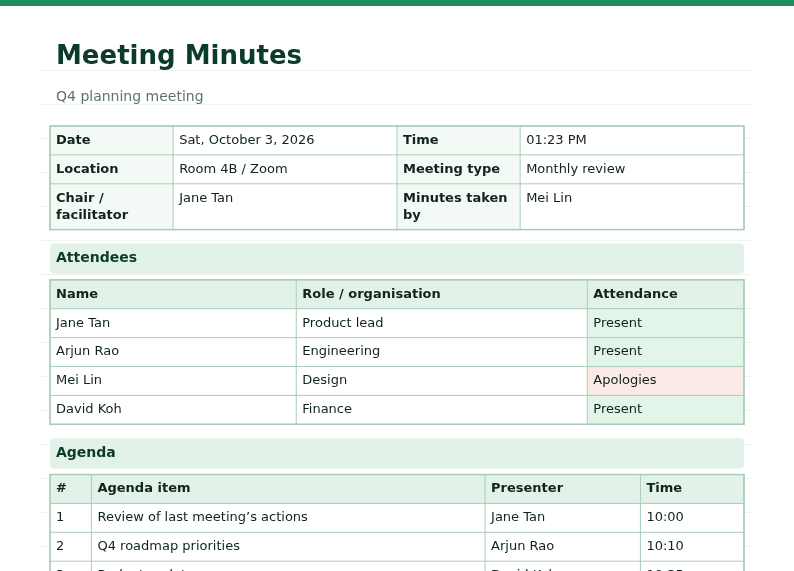This screenshot has width=794, height=571.
Task: Click the 'Role / organisation' column header
Action: (442, 294)
